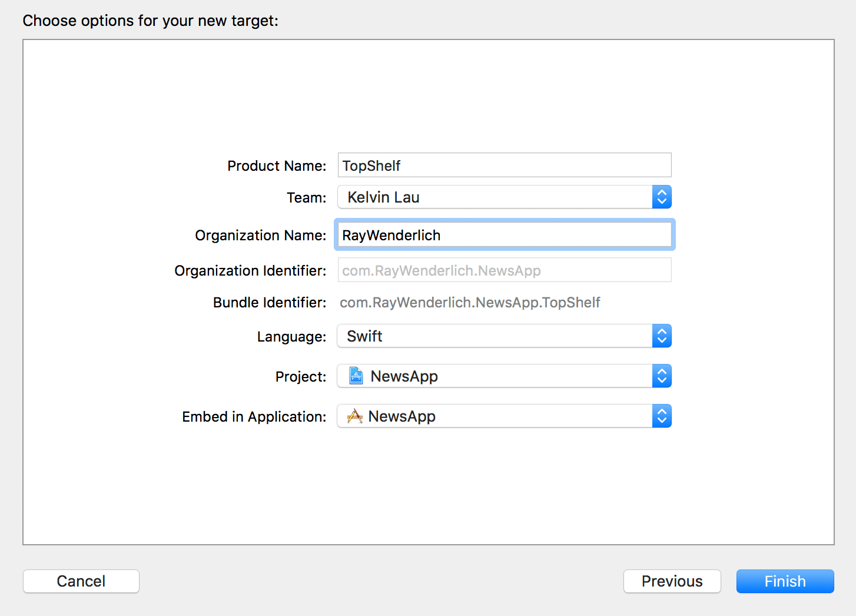Click the blue chevron arrows on the Team selector
856x616 pixels.
click(662, 197)
